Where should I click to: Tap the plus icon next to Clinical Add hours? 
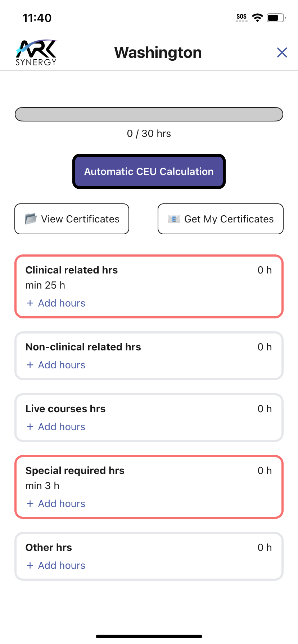[30, 303]
